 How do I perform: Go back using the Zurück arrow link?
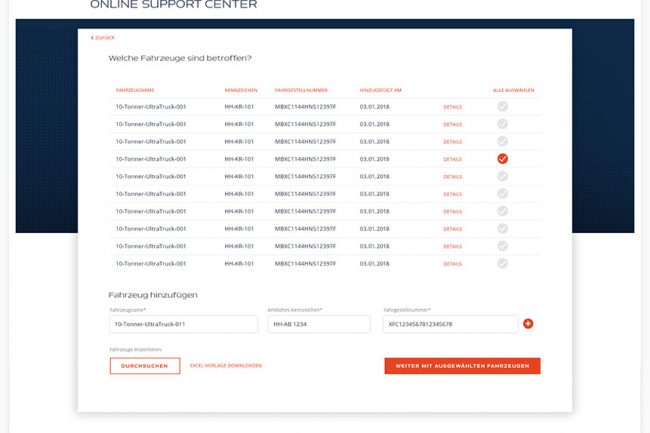tap(103, 37)
